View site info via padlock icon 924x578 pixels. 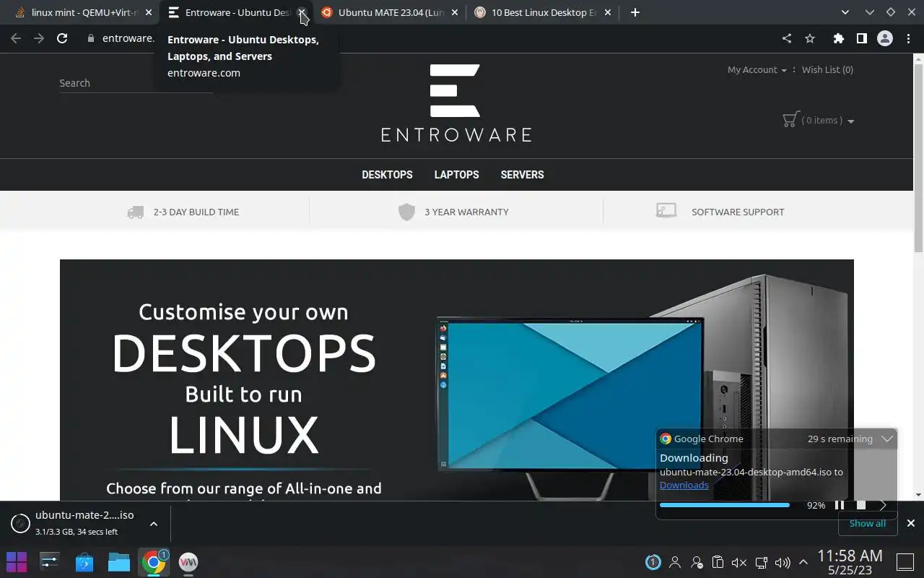click(91, 38)
